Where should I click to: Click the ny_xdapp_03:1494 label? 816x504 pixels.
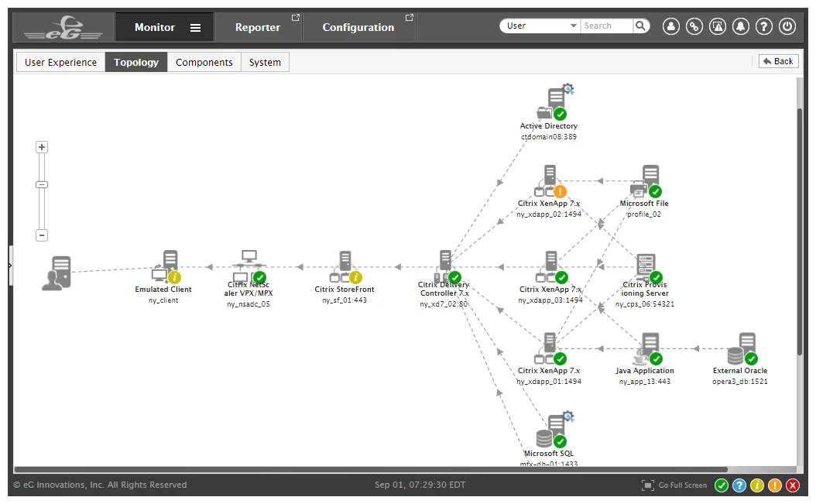pos(550,300)
